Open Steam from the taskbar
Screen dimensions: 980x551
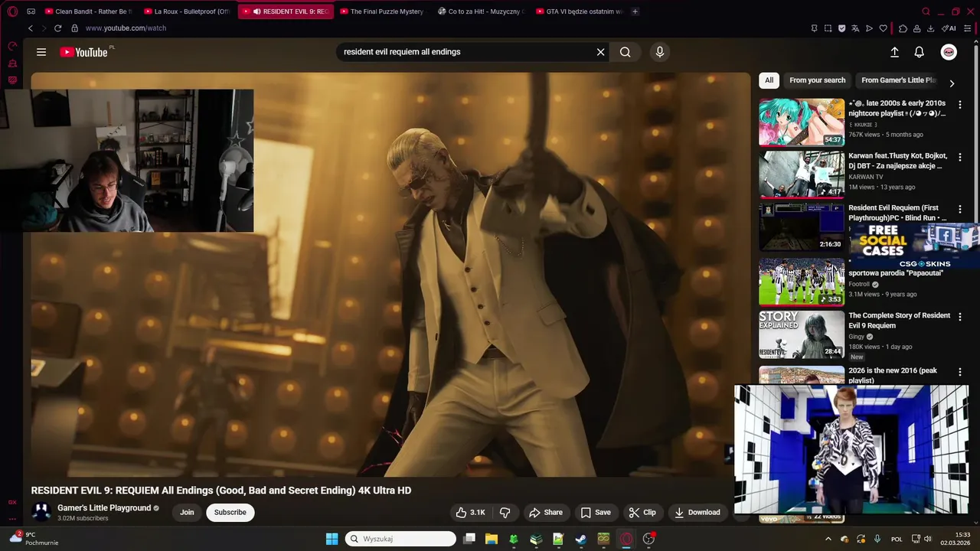coord(581,539)
